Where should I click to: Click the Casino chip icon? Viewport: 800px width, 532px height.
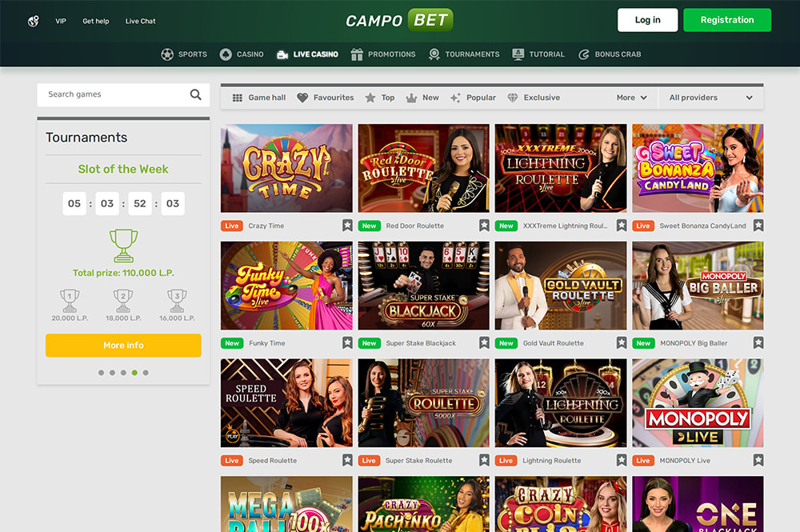coord(226,54)
